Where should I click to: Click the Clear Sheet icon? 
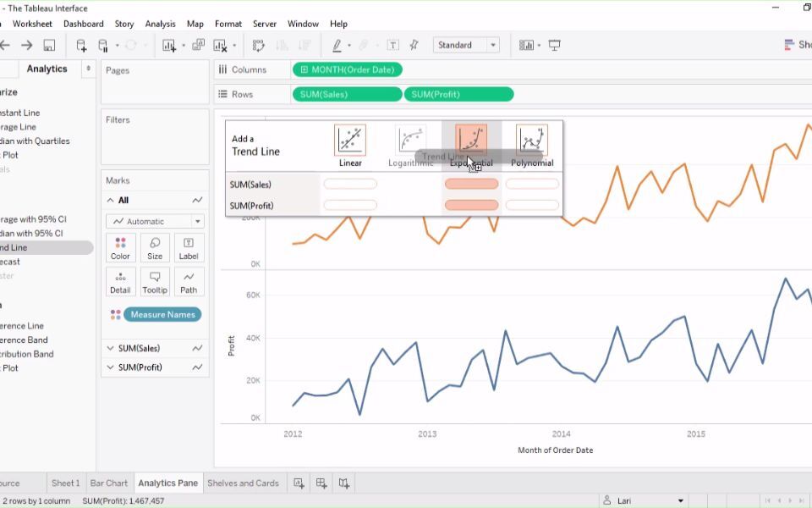coord(221,46)
